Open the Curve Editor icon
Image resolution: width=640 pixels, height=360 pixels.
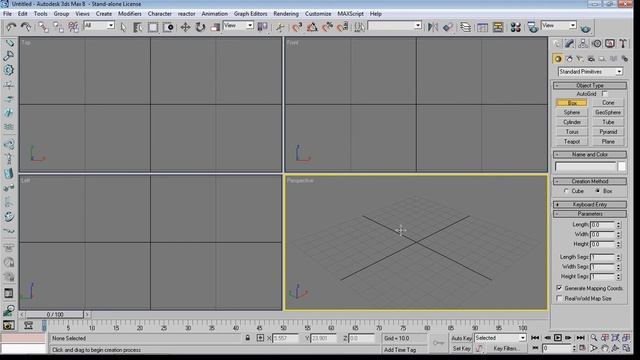click(x=482, y=27)
